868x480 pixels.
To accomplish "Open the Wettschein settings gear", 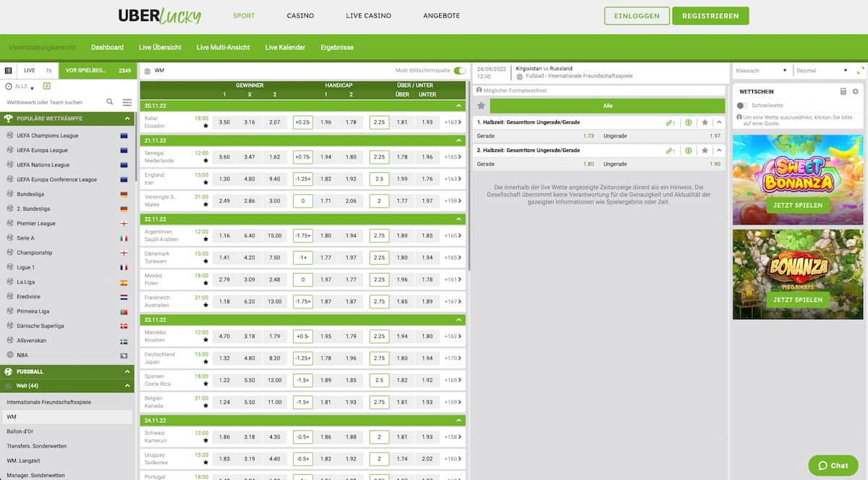I will click(x=855, y=91).
